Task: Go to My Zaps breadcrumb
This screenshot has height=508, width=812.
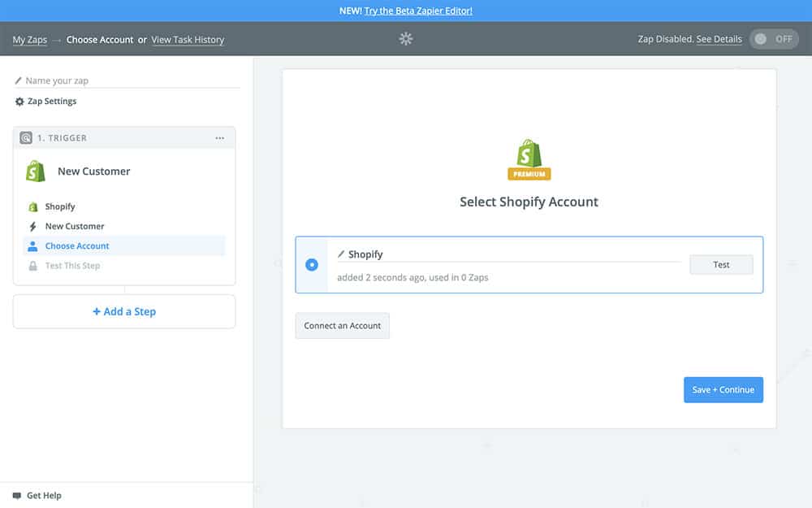Action: pos(29,40)
